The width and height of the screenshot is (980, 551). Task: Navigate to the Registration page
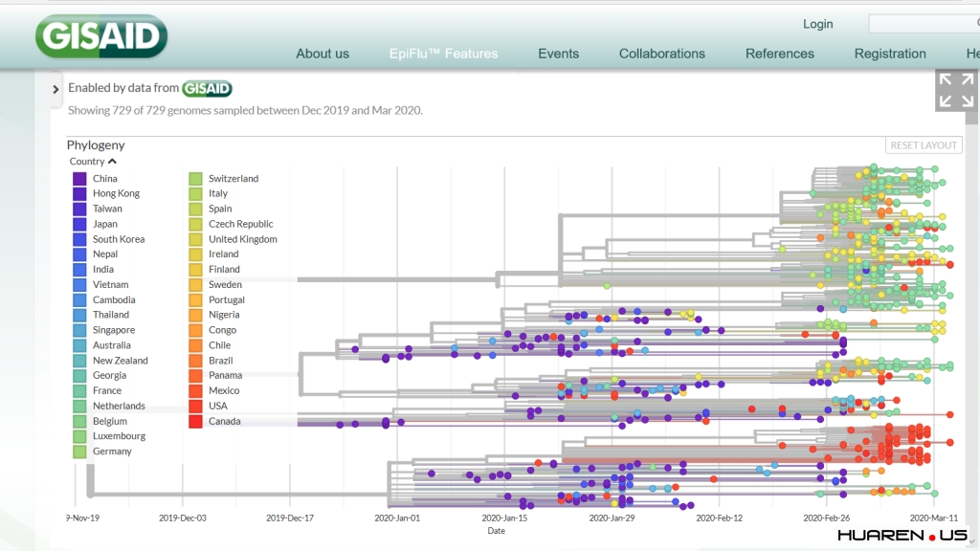pyautogui.click(x=889, y=54)
